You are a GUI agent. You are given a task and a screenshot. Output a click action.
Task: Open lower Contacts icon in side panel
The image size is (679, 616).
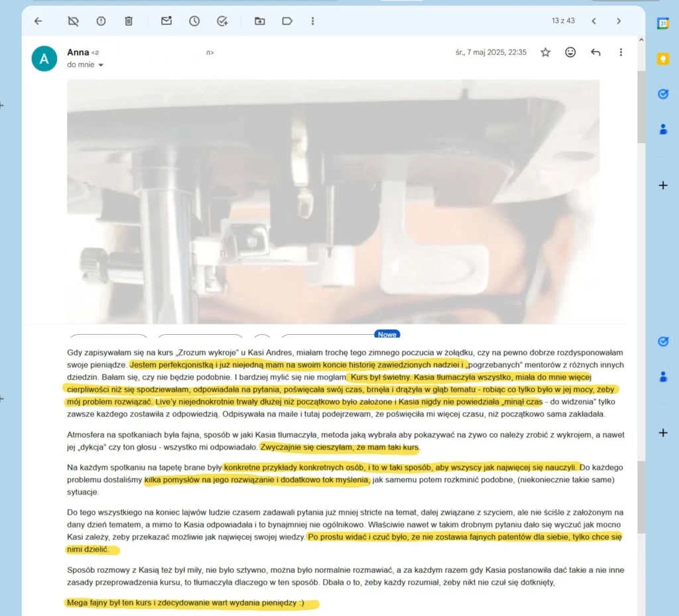(x=662, y=377)
